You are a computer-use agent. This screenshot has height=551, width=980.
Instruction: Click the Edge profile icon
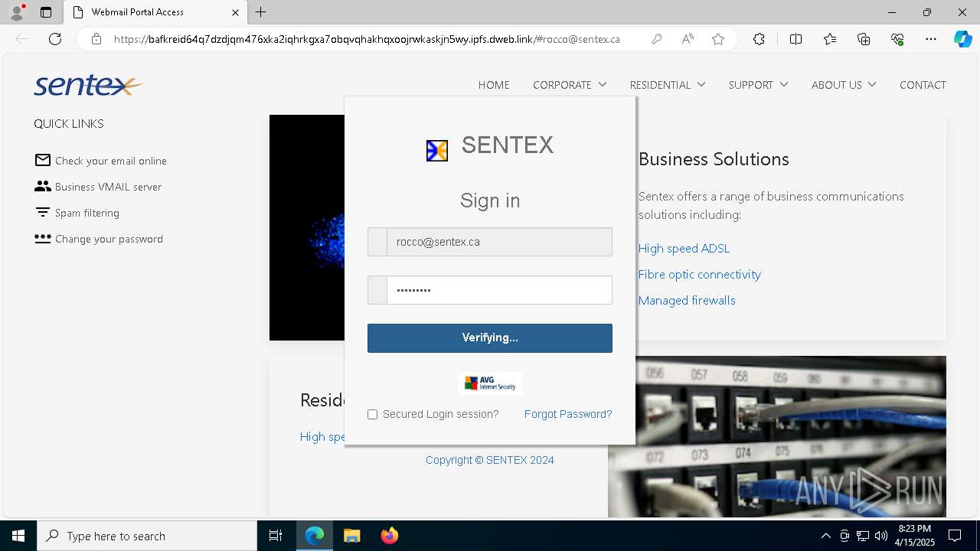tap(17, 12)
